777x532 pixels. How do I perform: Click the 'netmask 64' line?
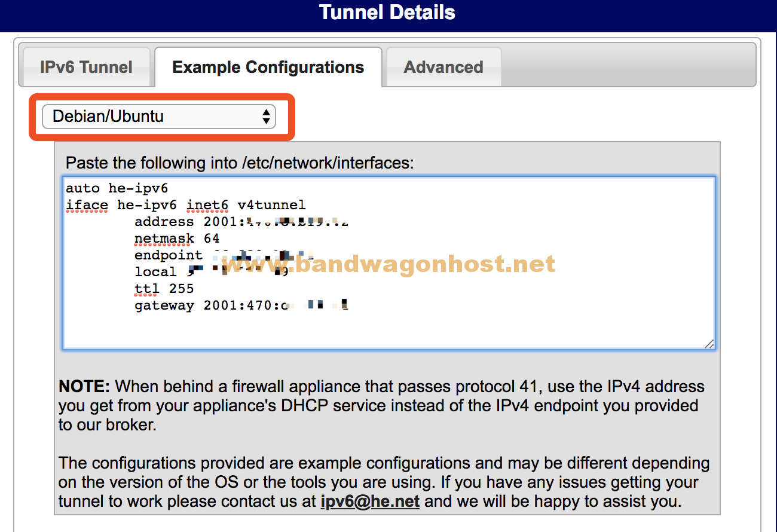tap(177, 239)
